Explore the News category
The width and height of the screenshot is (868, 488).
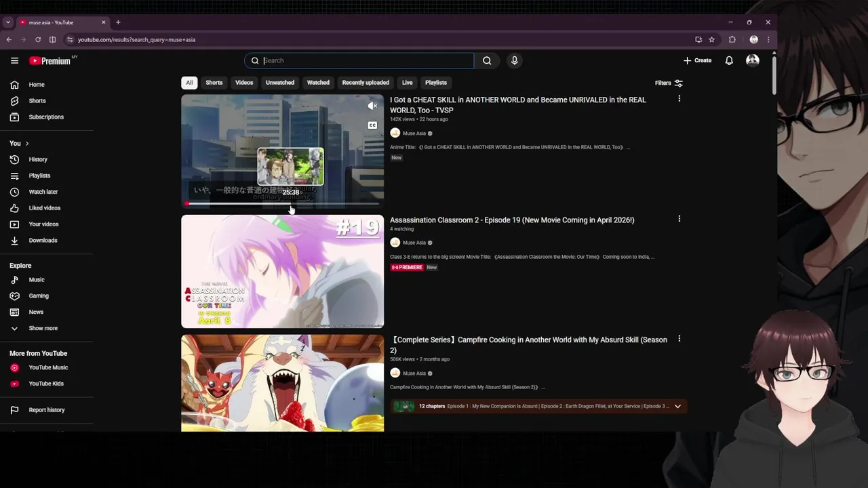36,312
